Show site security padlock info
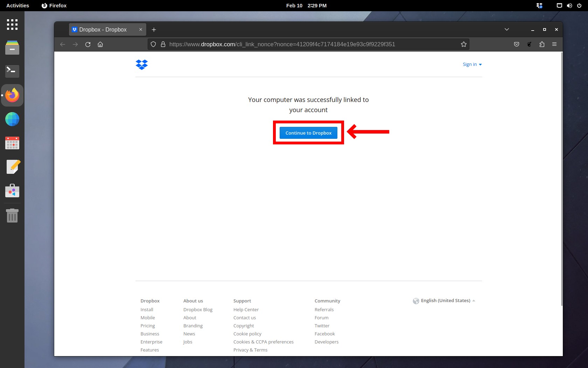 point(163,44)
